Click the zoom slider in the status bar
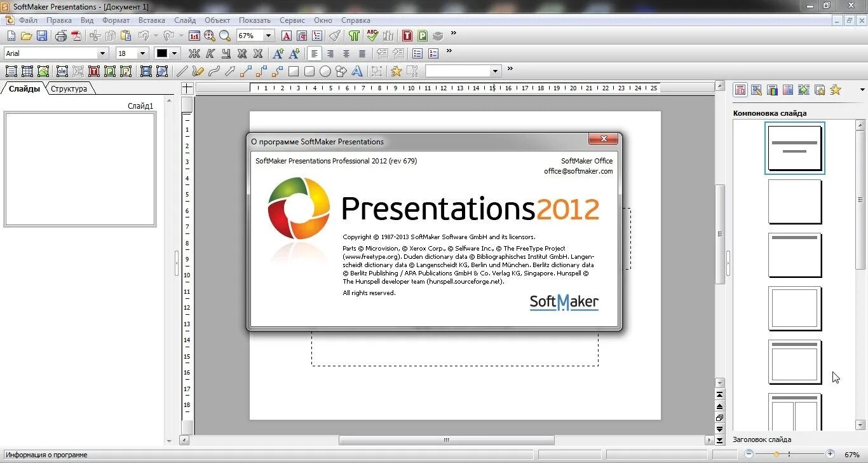The width and height of the screenshot is (868, 463). pyautogui.click(x=789, y=454)
